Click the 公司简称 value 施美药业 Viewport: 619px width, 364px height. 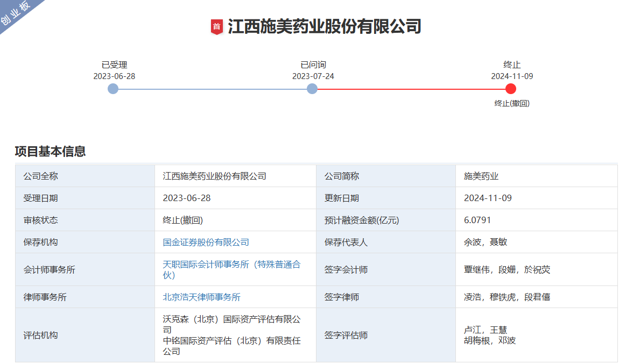(481, 176)
